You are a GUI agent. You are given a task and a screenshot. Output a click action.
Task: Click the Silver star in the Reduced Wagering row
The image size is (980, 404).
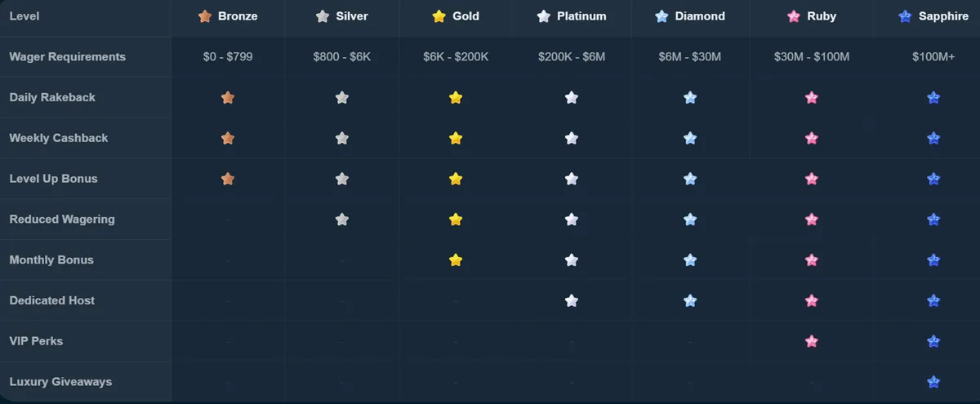pos(342,220)
